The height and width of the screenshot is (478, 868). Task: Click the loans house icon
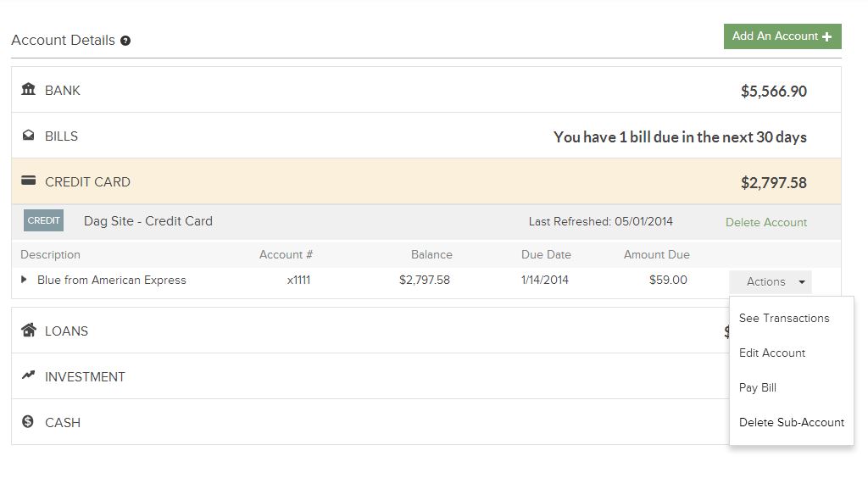tap(29, 331)
